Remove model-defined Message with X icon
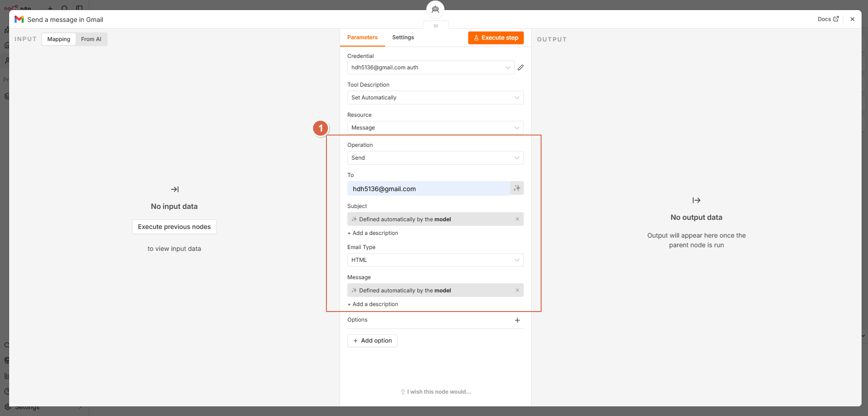 517,290
